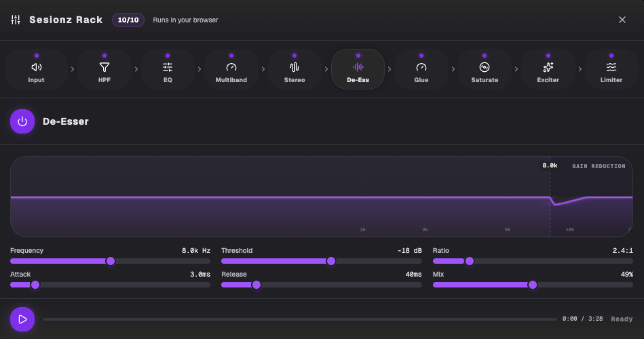Viewport: 644px width, 339px height.
Task: Click the De-Esser title
Action: [x=66, y=121]
